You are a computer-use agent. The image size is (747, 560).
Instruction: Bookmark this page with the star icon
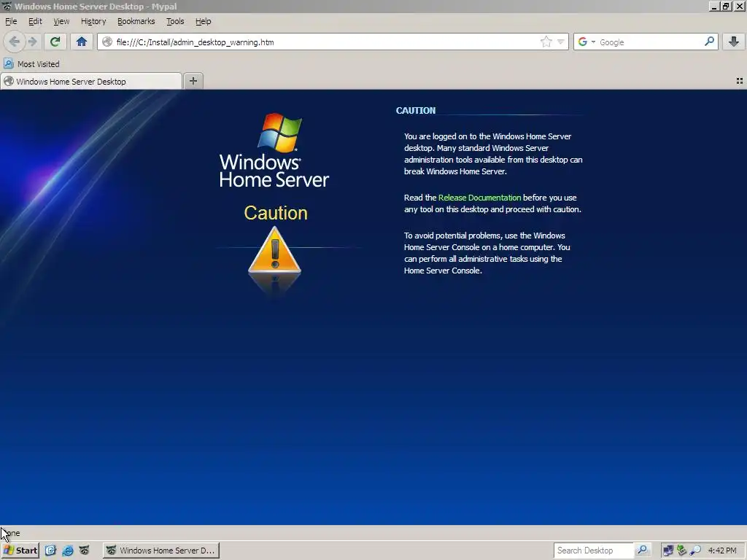click(x=546, y=42)
